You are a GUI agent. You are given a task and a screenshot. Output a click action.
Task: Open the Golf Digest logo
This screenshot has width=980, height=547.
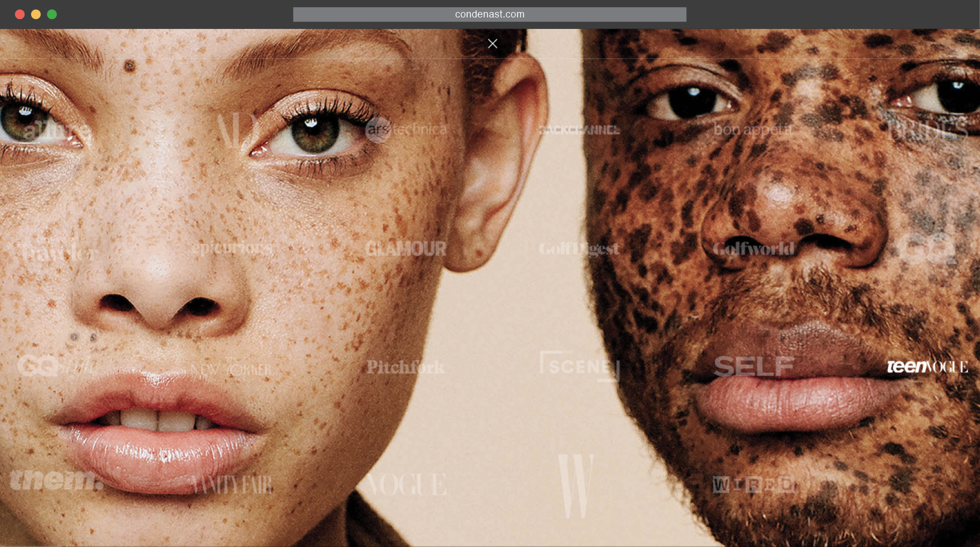579,249
